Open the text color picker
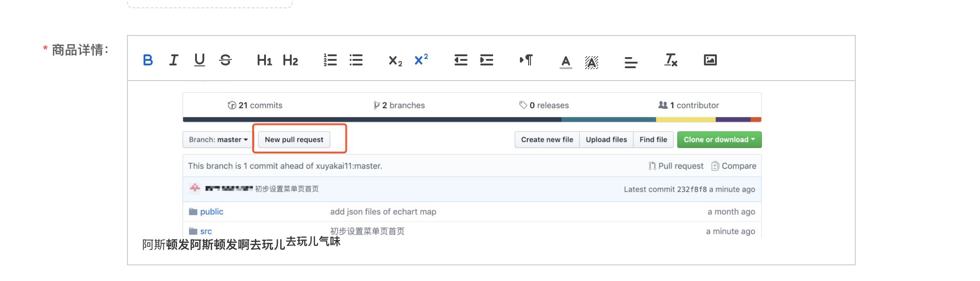980x281 pixels. coord(566,61)
